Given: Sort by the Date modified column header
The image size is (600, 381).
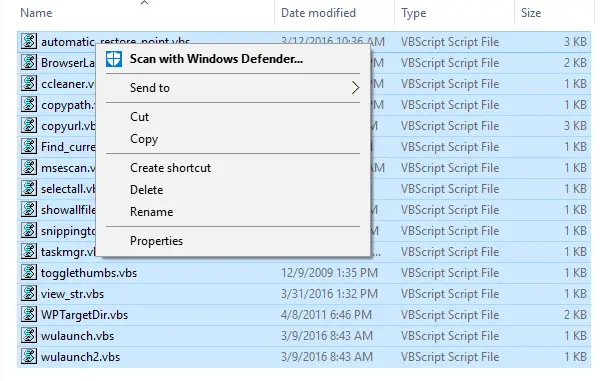Looking at the screenshot, I should (318, 13).
